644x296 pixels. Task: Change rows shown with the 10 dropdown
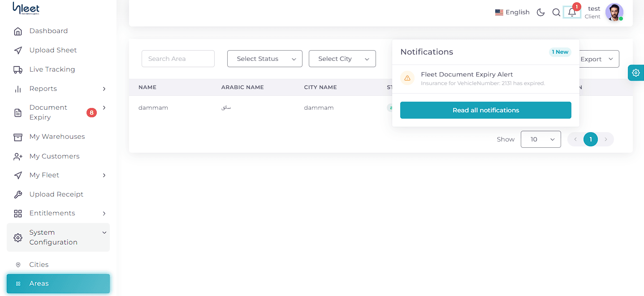(541, 139)
